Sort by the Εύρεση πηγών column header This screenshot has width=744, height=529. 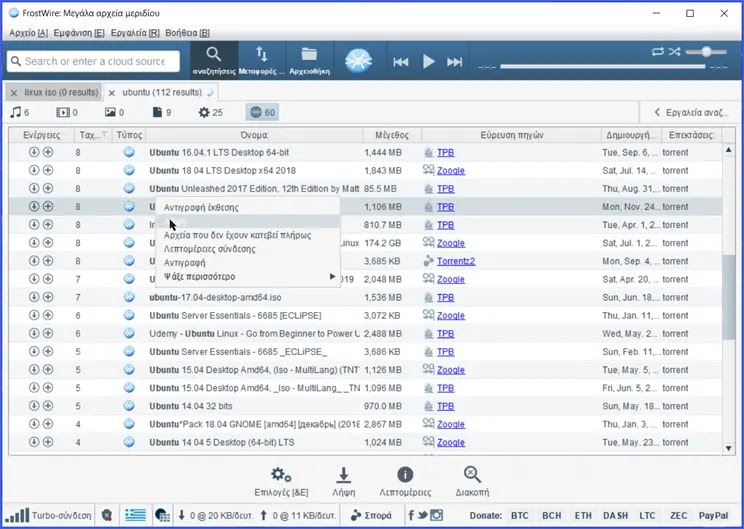[x=512, y=135]
